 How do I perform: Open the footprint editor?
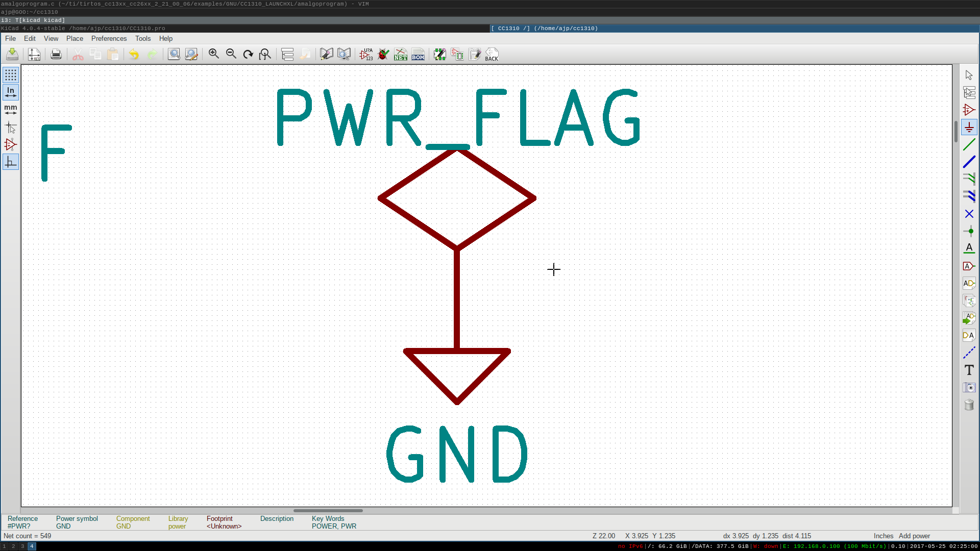point(440,54)
